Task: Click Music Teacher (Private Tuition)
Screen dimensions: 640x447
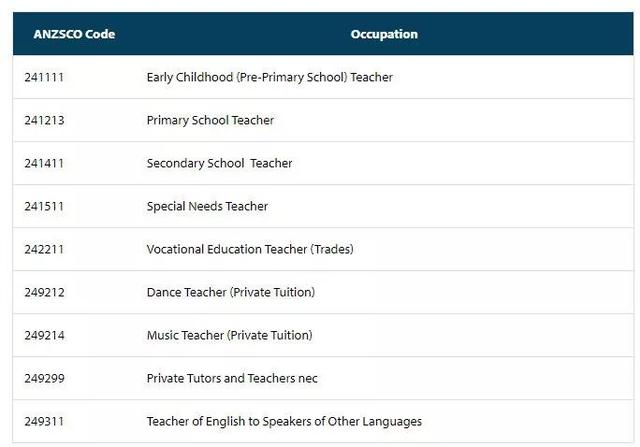Action: 229,335
